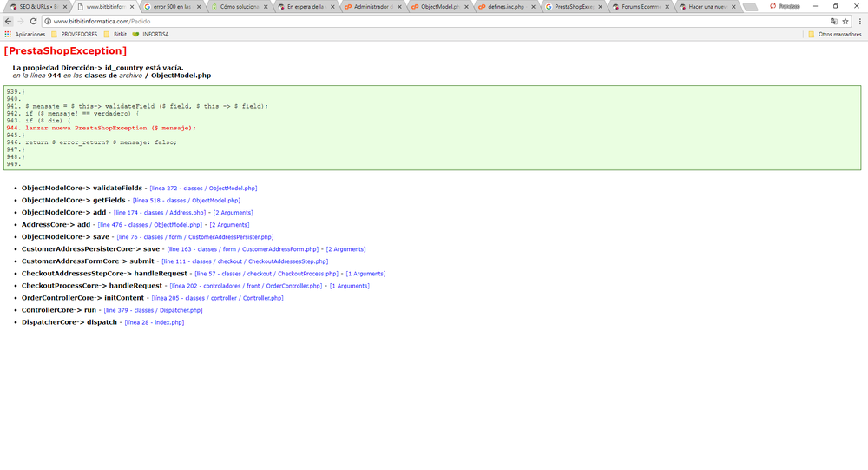
Task: Open line 379 Dispatcher.php trace link
Action: tap(154, 310)
